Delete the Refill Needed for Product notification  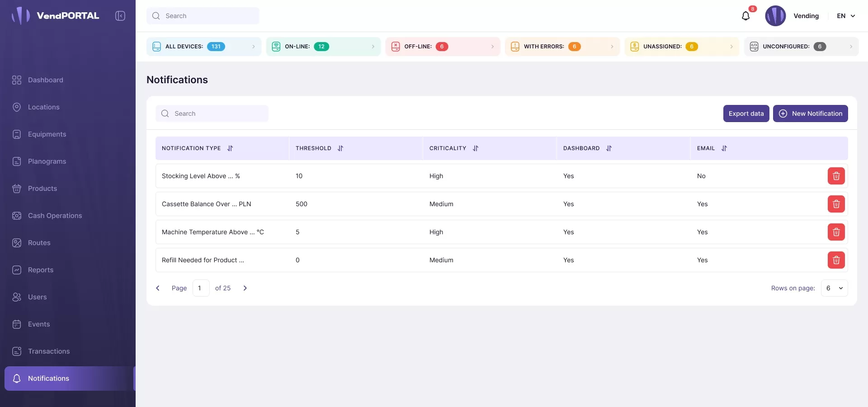(x=836, y=260)
